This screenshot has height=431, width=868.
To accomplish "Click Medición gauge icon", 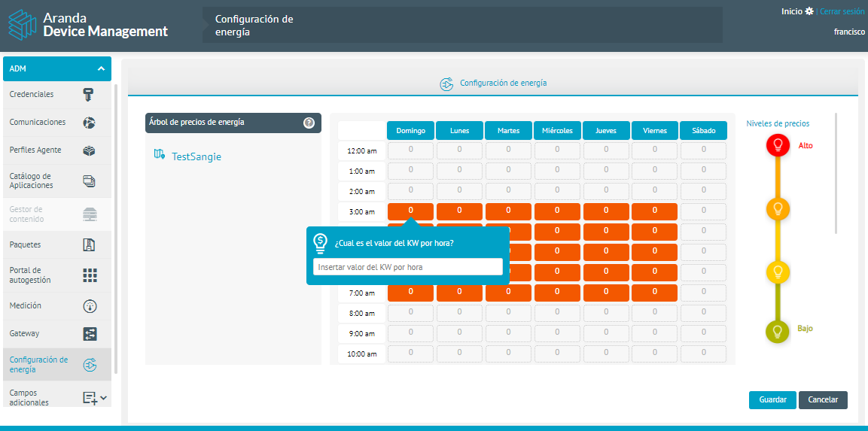I will (x=90, y=305).
